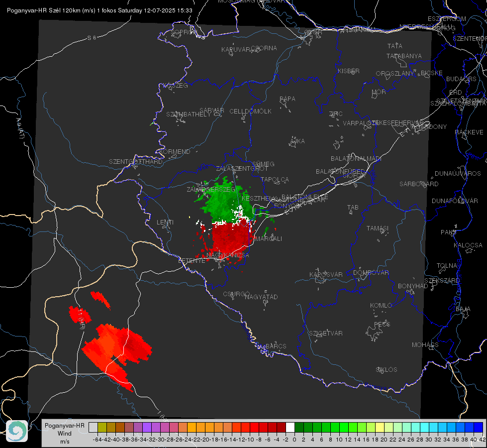Screen dimensions: 487x448
Task: Select the SZOMBATHELY label
Action: [189, 114]
